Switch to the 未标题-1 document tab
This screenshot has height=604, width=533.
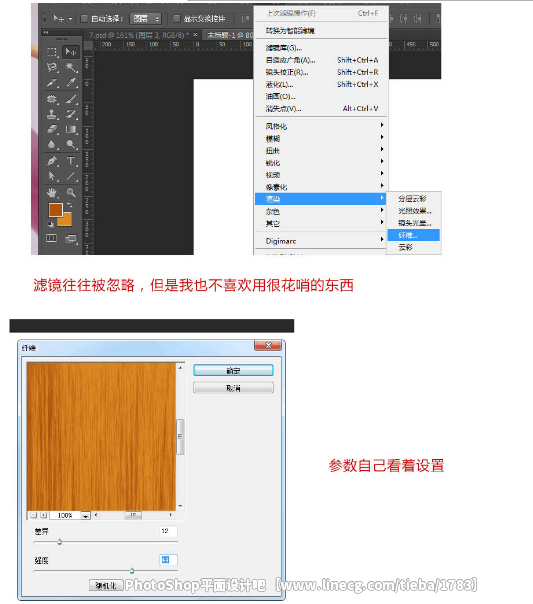229,35
